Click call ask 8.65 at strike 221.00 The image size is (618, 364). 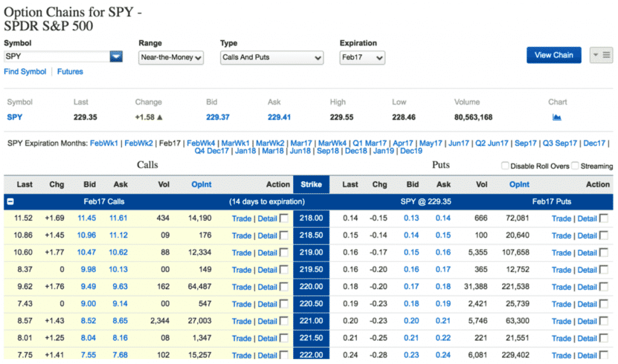pos(120,321)
